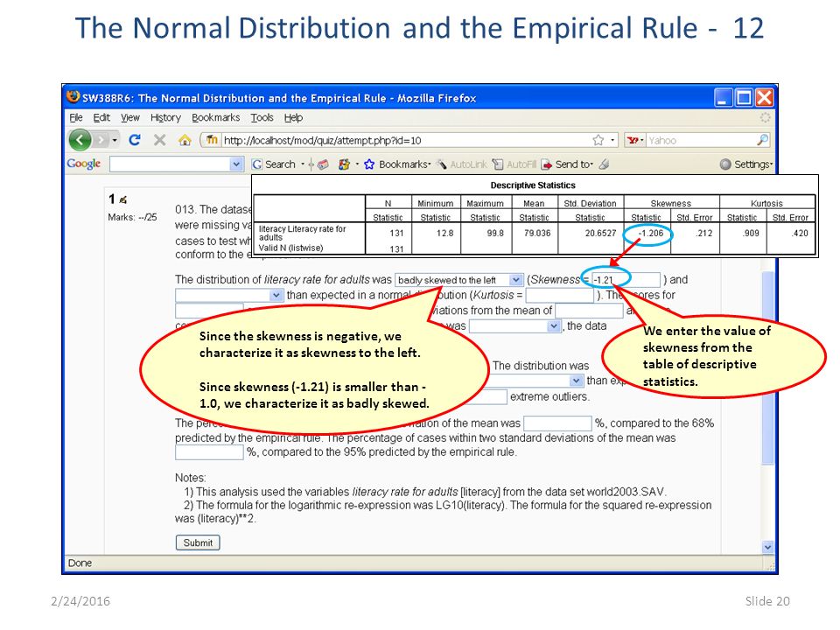
Task: Bookmark this page with the star icon
Action: [x=598, y=140]
